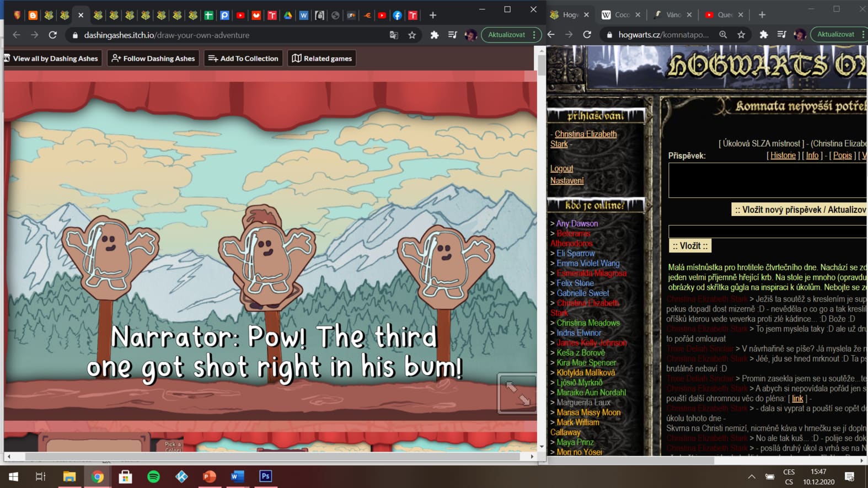Click View all by Dashing Ashes
This screenshot has width=868, height=488.
click(53, 58)
